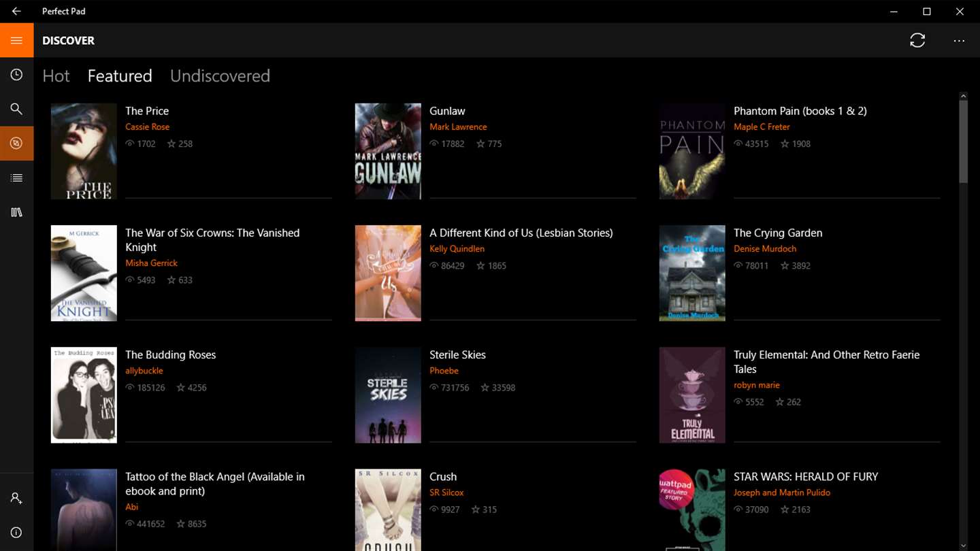Open author Abi
980x551 pixels.
click(132, 507)
